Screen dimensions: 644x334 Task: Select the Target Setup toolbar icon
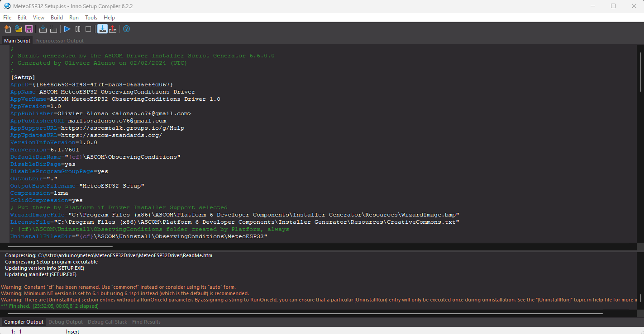[102, 29]
